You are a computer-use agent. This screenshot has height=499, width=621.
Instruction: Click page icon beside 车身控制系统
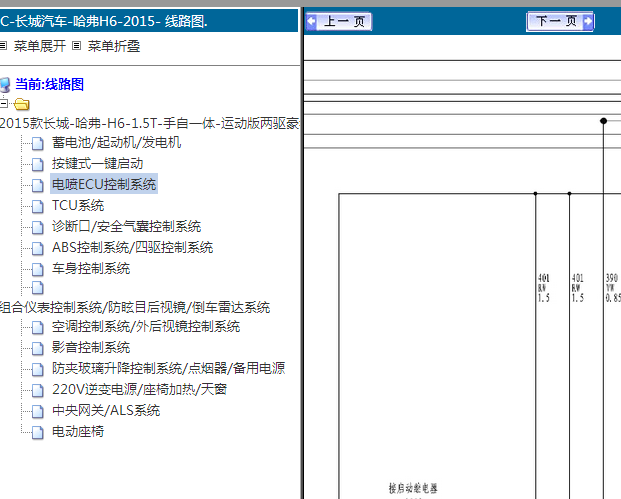[x=38, y=269]
